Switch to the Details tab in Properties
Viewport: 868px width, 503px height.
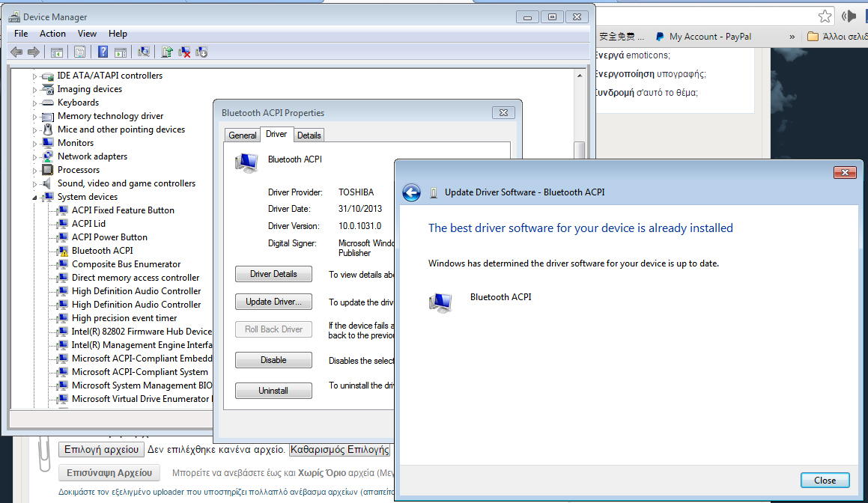tap(309, 135)
